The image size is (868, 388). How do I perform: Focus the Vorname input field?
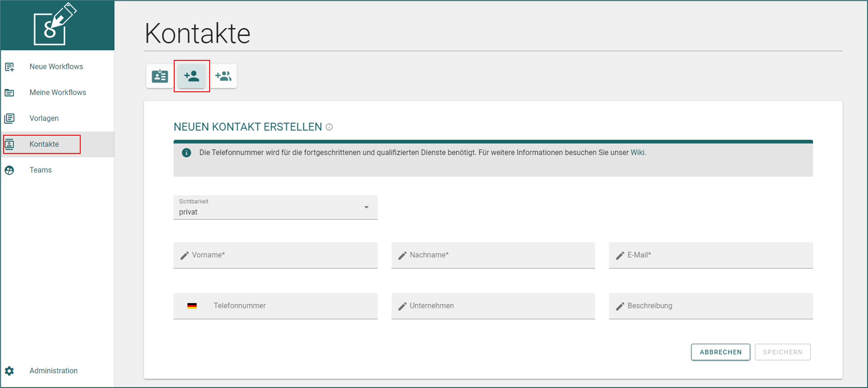coord(275,255)
